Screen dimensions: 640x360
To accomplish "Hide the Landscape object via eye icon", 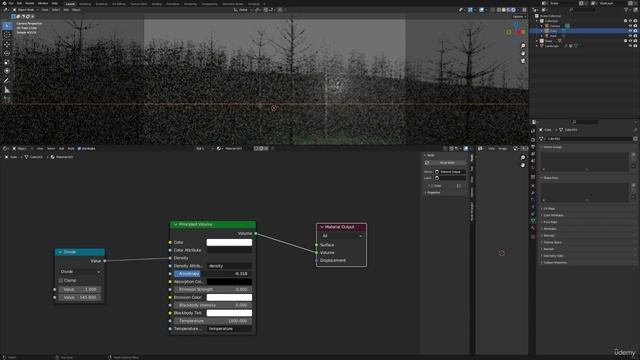I will 630,46.
